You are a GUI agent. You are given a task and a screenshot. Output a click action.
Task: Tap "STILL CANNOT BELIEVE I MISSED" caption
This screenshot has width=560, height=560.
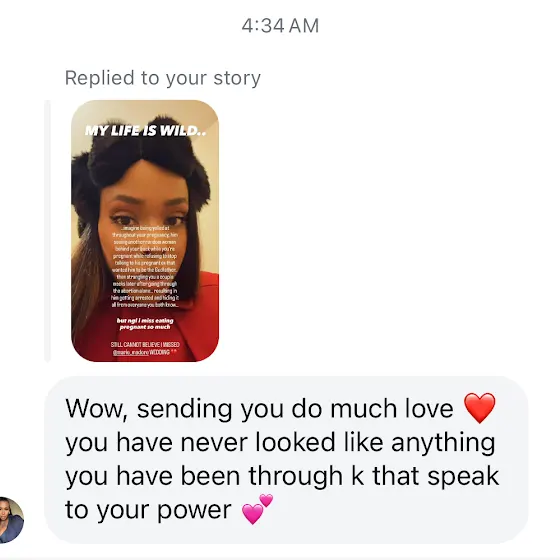coord(145,345)
